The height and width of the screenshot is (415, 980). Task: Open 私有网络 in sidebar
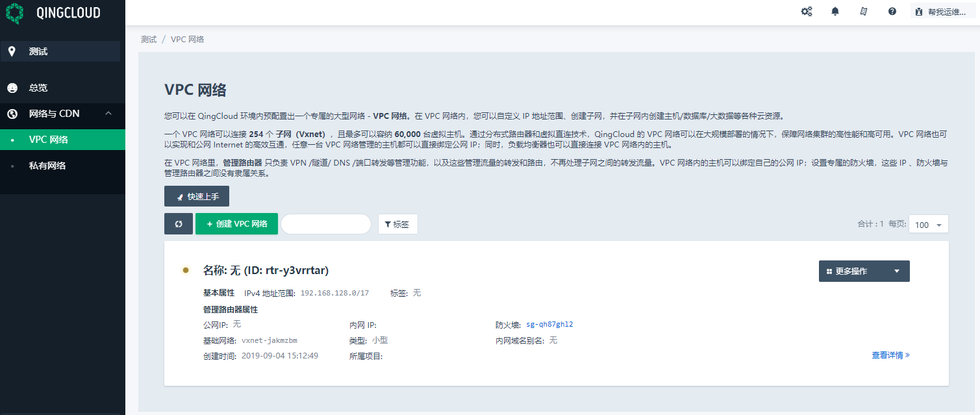pyautogui.click(x=62, y=166)
